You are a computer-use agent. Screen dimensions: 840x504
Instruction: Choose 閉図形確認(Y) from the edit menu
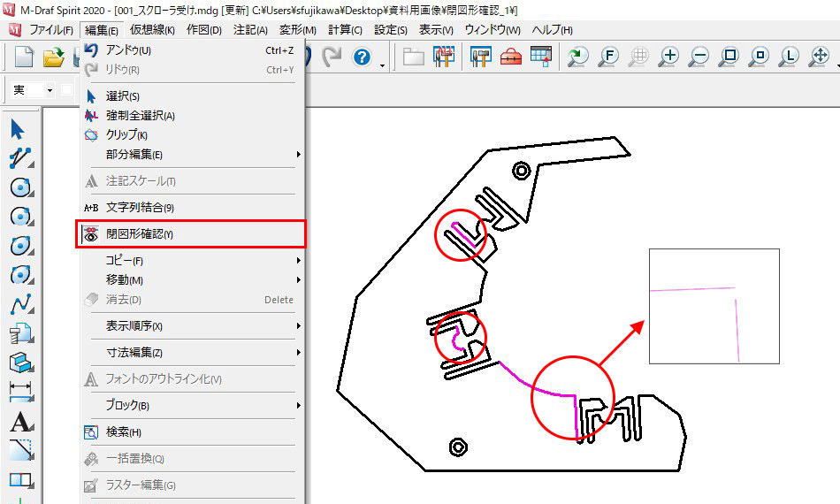[191, 234]
